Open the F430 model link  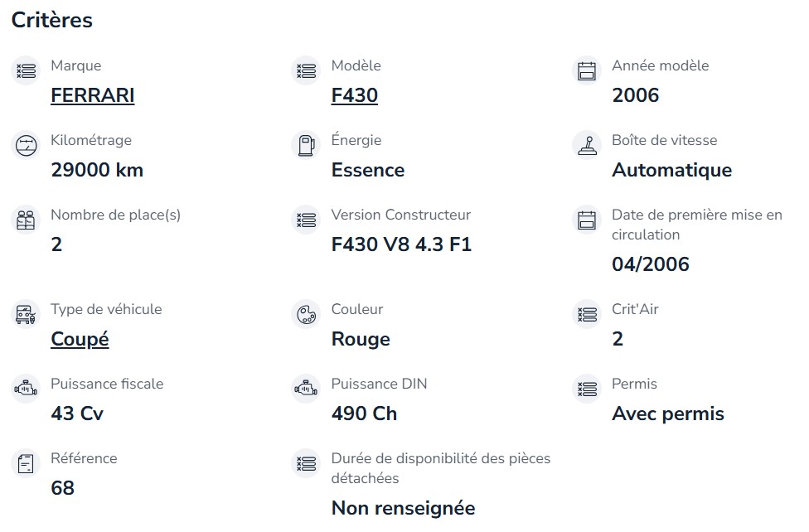click(x=355, y=95)
